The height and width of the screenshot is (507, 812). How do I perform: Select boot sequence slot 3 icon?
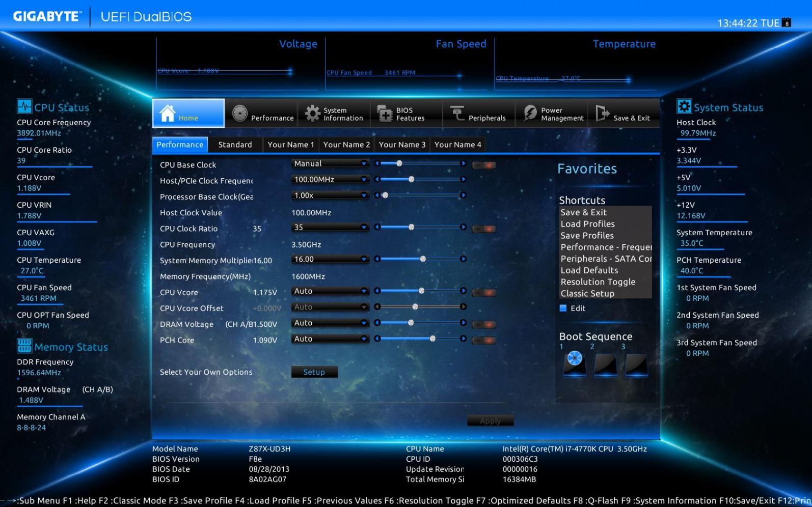tap(636, 364)
